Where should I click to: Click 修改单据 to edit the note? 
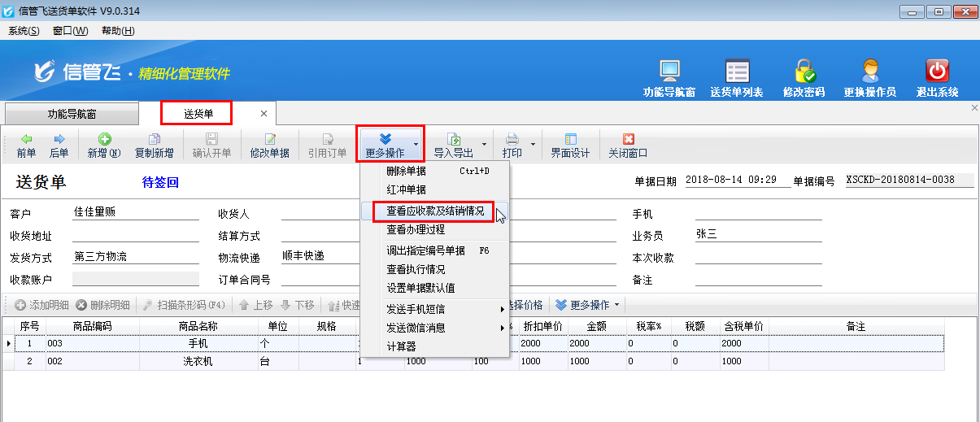270,145
